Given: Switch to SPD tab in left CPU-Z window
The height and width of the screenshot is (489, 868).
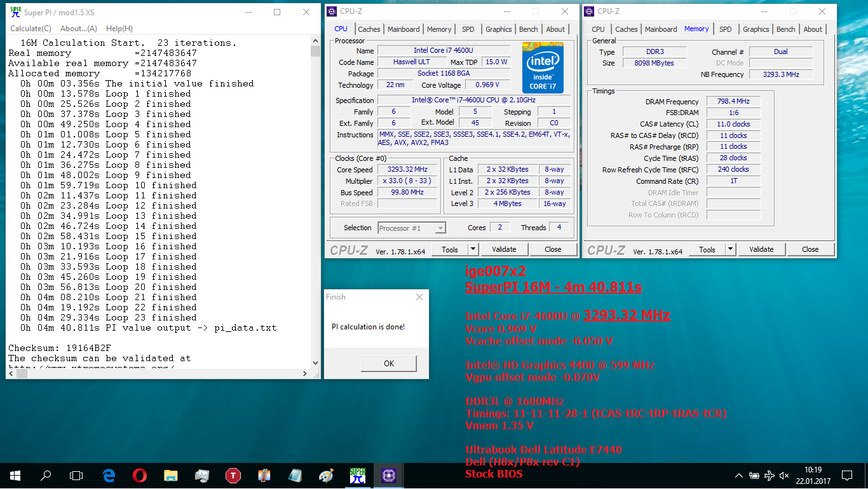Looking at the screenshot, I should [x=468, y=29].
